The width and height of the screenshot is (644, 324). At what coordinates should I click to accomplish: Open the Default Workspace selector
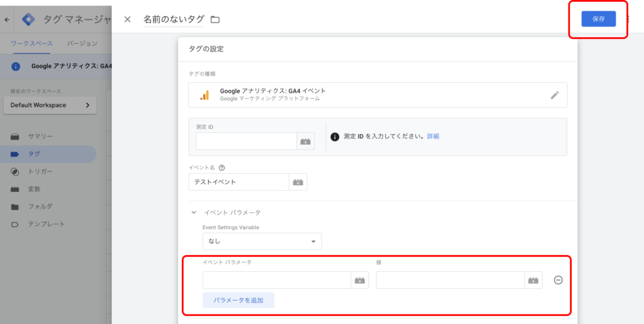(50, 105)
